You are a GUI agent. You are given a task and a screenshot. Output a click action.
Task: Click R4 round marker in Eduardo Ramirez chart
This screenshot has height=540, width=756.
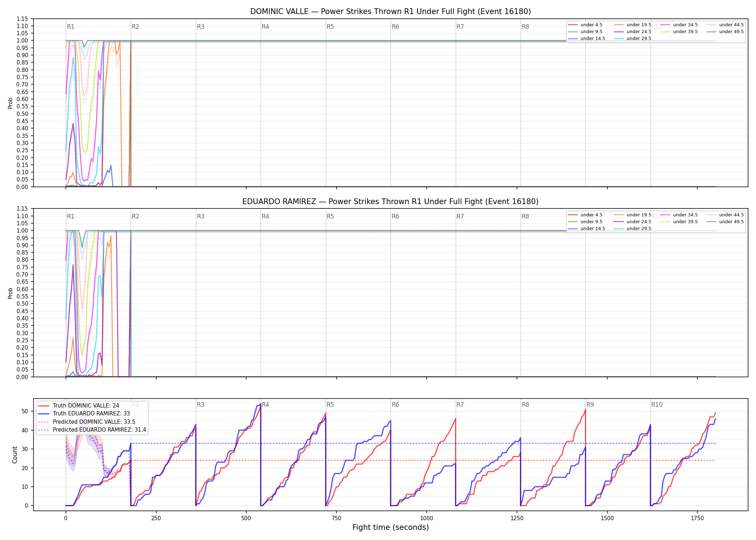pos(265,216)
